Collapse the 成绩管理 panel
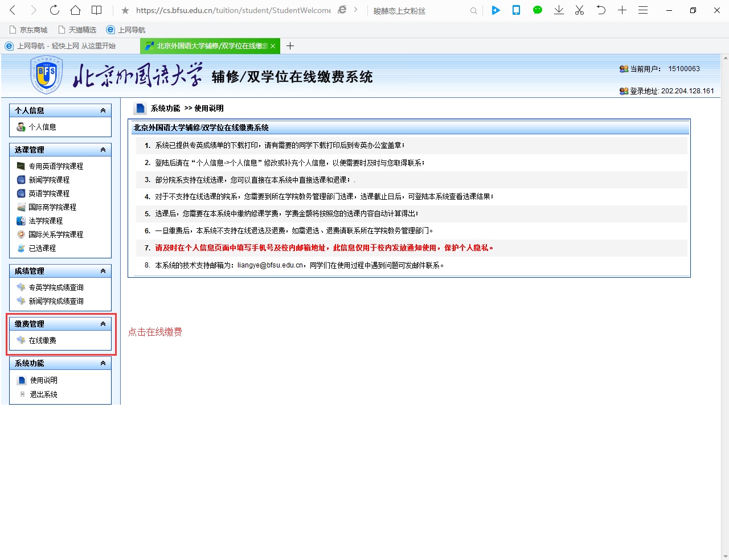This screenshot has height=560, width=729. pos(103,271)
